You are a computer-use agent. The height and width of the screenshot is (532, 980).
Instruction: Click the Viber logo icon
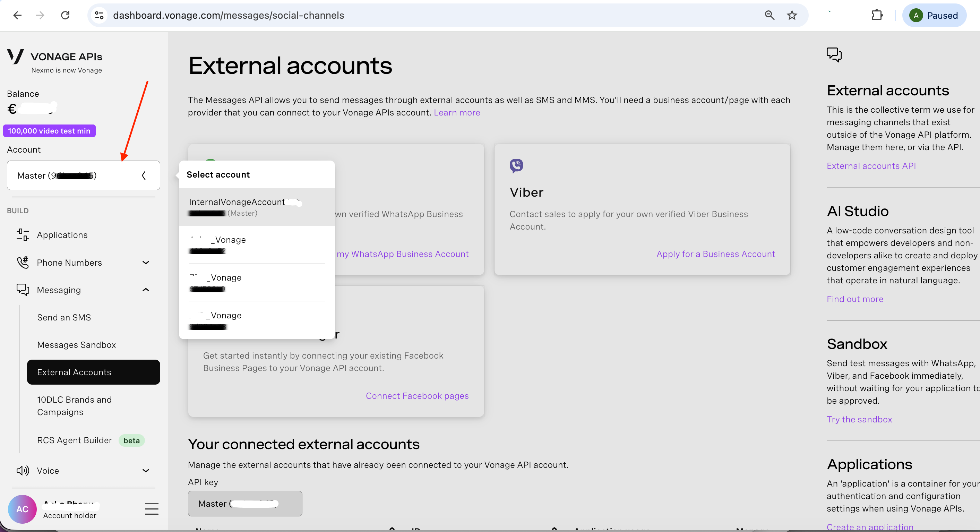516,166
